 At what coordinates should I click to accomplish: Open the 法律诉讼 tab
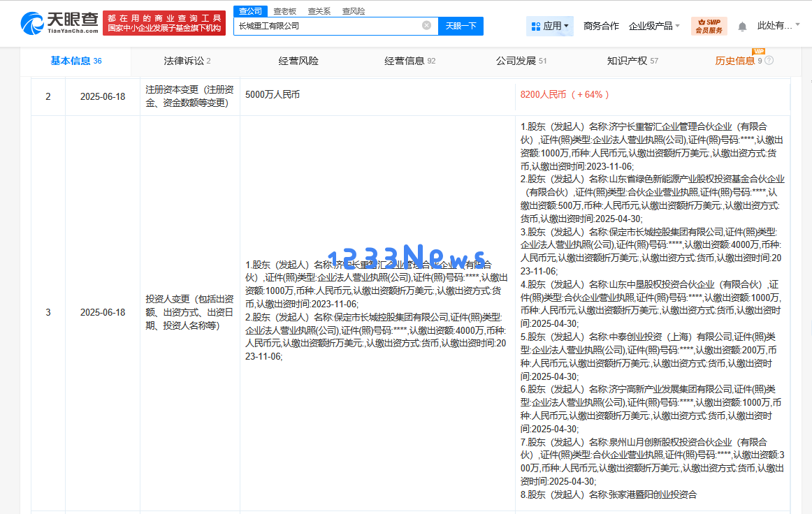coord(187,61)
